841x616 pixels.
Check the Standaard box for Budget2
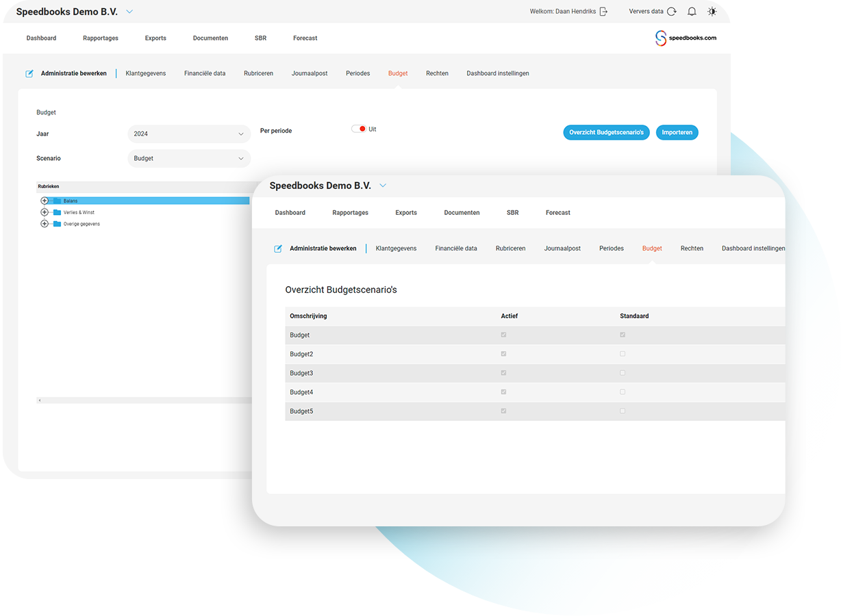[x=623, y=354]
